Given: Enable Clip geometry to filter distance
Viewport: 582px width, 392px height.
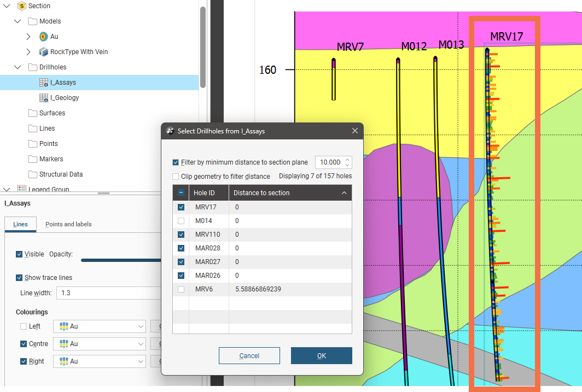Looking at the screenshot, I should 176,177.
